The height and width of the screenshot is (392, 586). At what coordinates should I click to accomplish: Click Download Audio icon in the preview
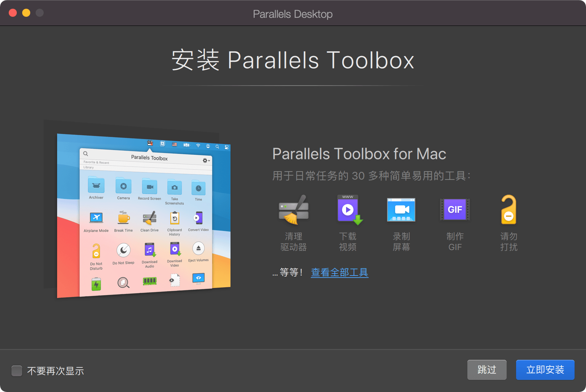point(150,250)
